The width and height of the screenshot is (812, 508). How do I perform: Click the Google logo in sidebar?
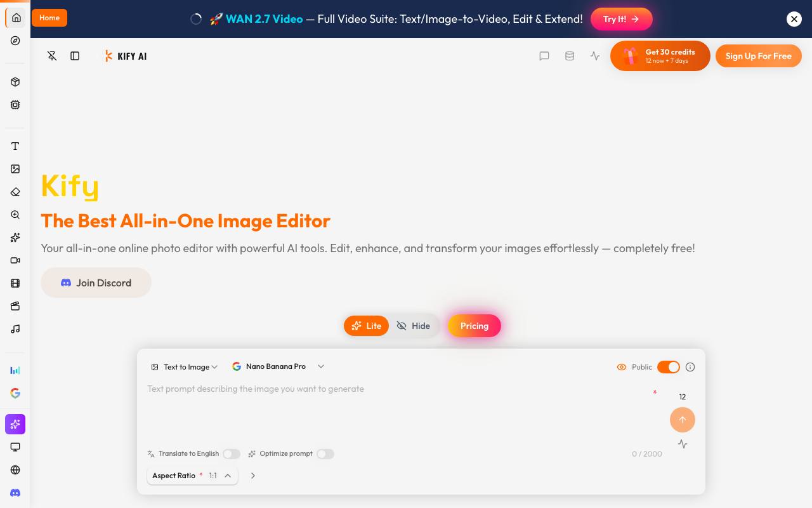pos(15,393)
